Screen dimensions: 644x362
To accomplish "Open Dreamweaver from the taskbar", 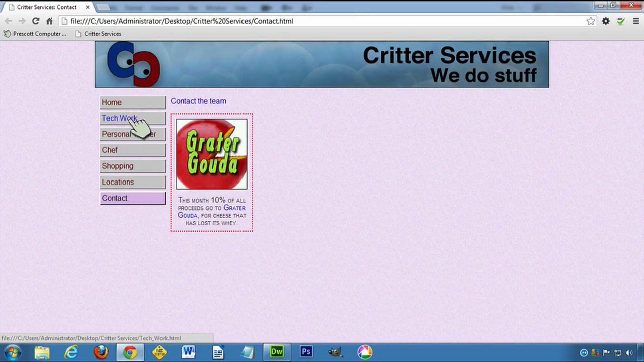I will (x=277, y=352).
